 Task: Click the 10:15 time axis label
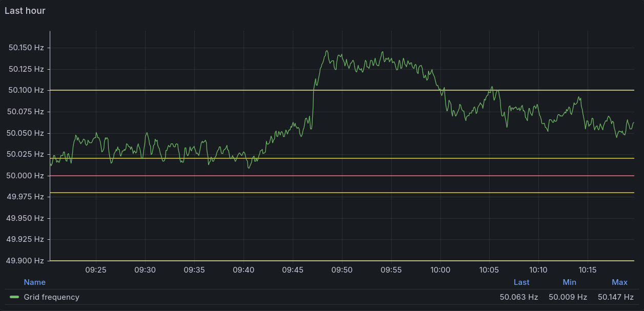pyautogui.click(x=588, y=269)
